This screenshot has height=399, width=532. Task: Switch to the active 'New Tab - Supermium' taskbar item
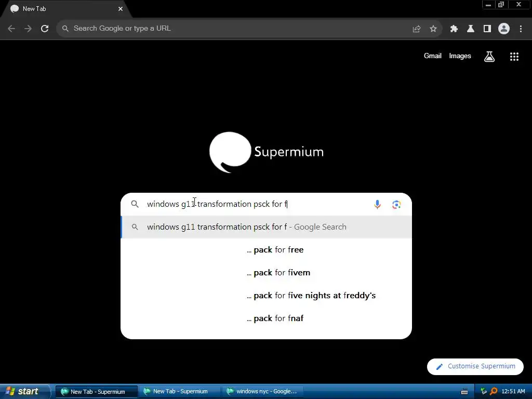(x=97, y=392)
